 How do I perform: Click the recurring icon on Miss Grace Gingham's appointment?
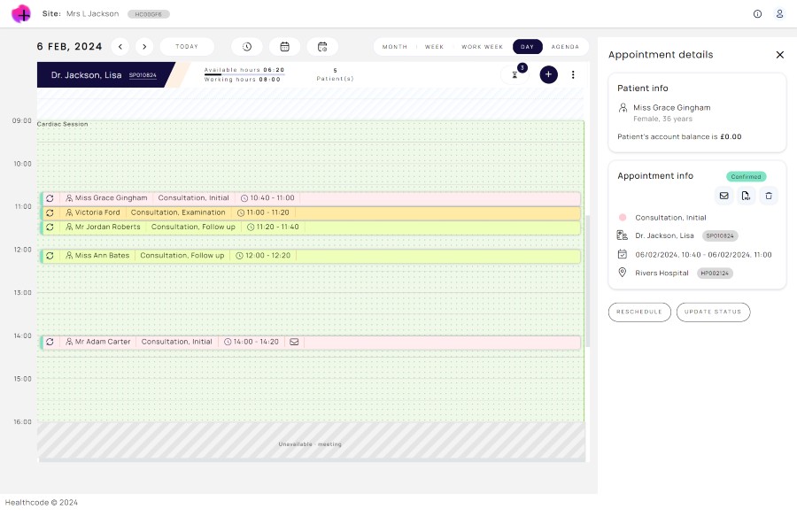pyautogui.click(x=50, y=197)
